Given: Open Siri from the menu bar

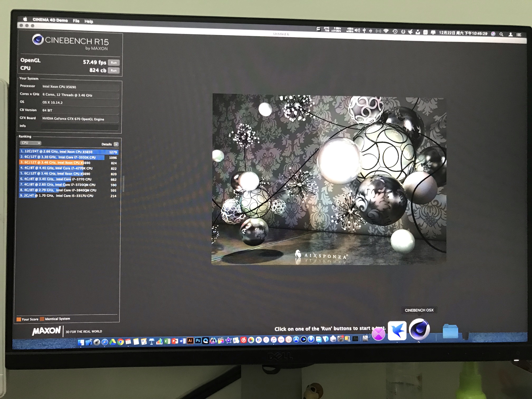Looking at the screenshot, I should [x=493, y=34].
